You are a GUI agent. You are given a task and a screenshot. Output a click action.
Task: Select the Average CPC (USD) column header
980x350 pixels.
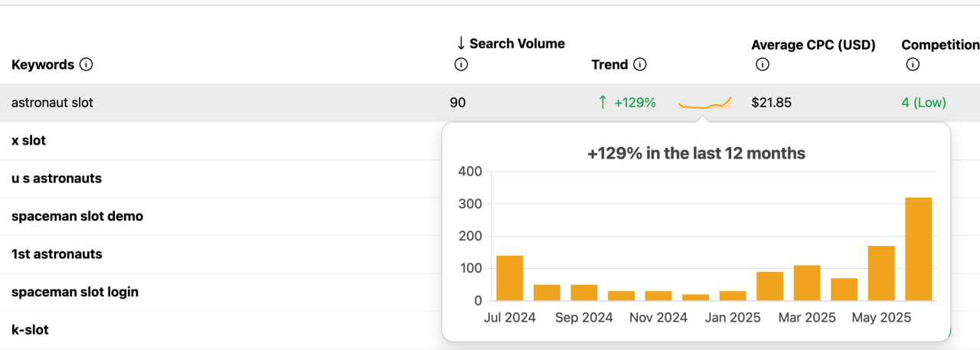[813, 44]
